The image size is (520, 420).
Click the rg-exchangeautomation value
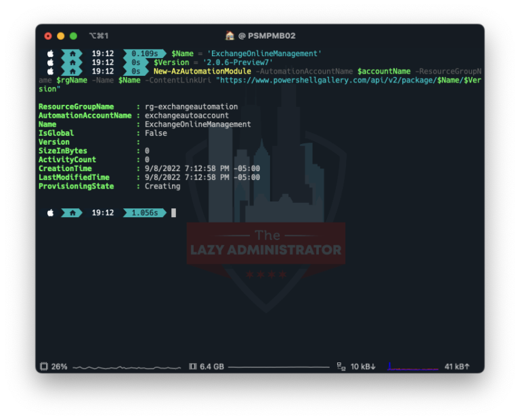tap(192, 107)
